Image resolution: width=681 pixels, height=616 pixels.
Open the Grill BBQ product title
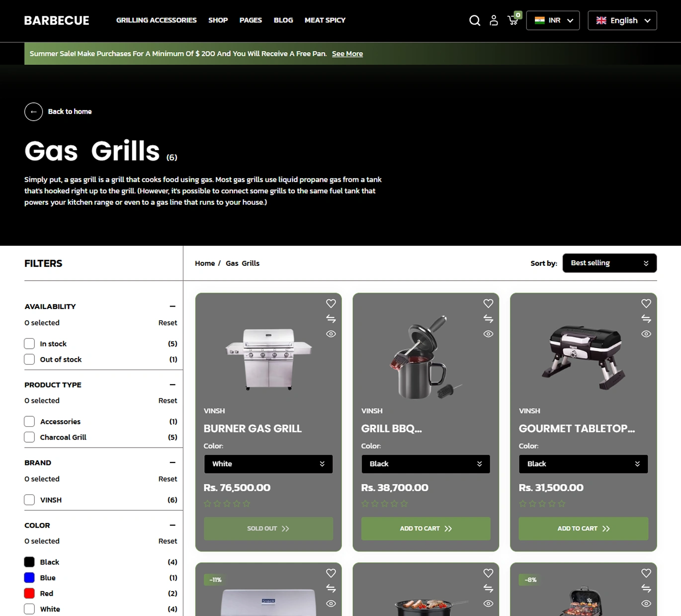391,429
